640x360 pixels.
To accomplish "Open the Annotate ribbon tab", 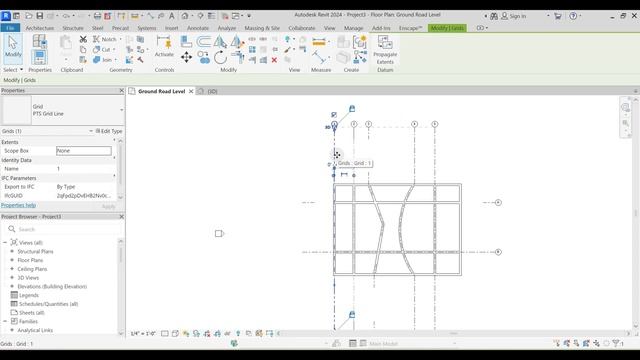I will pyautogui.click(x=198, y=28).
